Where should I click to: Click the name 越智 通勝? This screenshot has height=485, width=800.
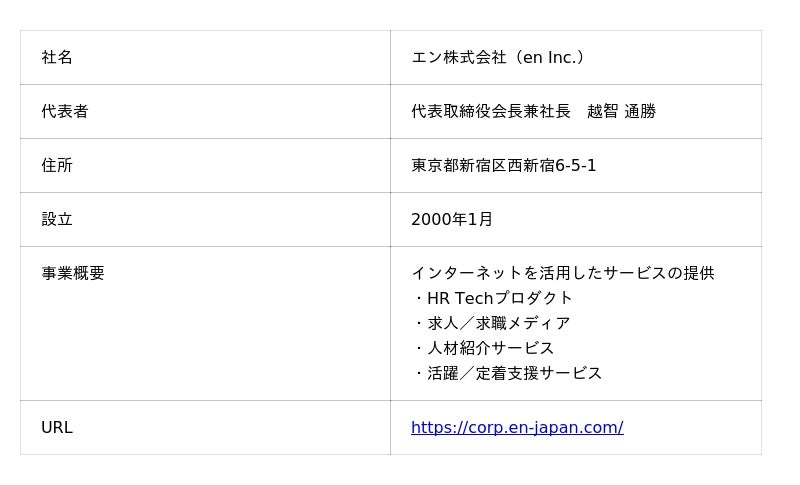click(621, 112)
